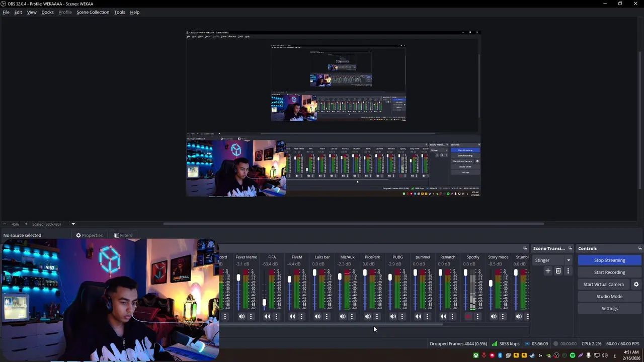Open the Help menu
Viewport: 644px width, 362px height.
[x=134, y=12]
